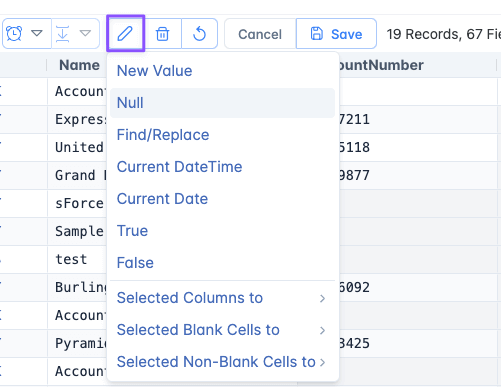Select the sForce name cell
The image size is (501, 387).
tap(77, 203)
